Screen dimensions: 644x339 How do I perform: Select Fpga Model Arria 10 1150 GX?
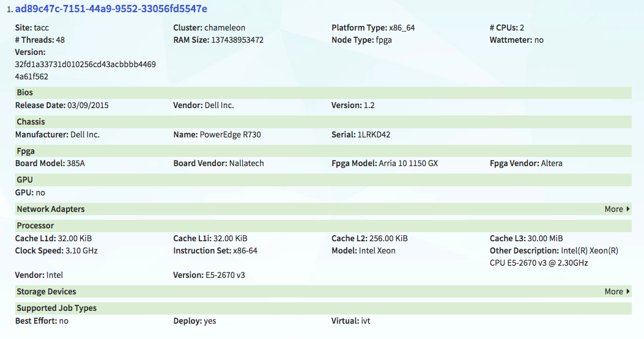[409, 163]
